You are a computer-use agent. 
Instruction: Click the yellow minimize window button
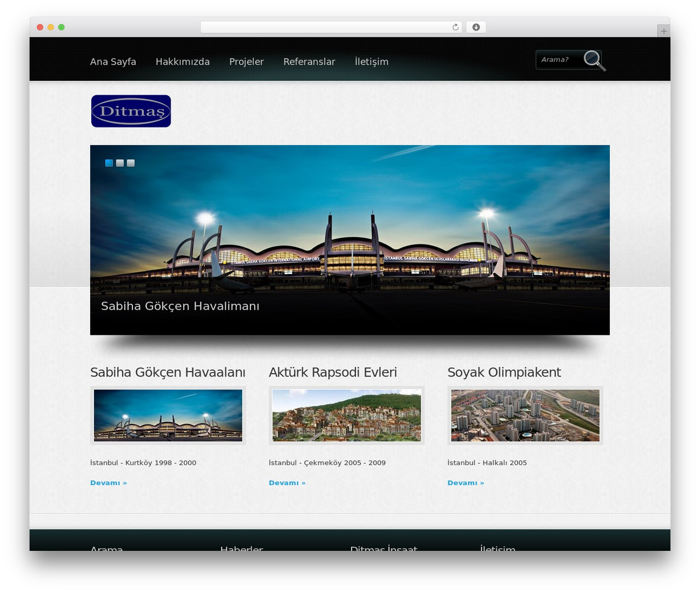(x=50, y=27)
